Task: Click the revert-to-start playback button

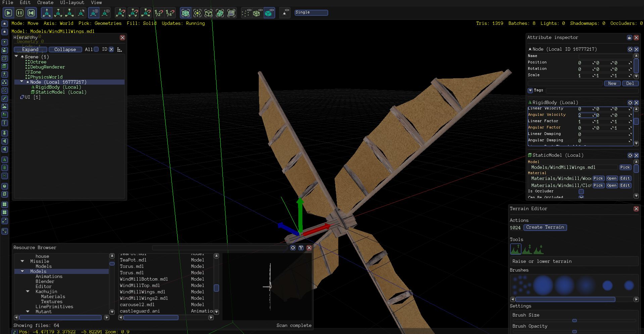Action: coord(31,13)
